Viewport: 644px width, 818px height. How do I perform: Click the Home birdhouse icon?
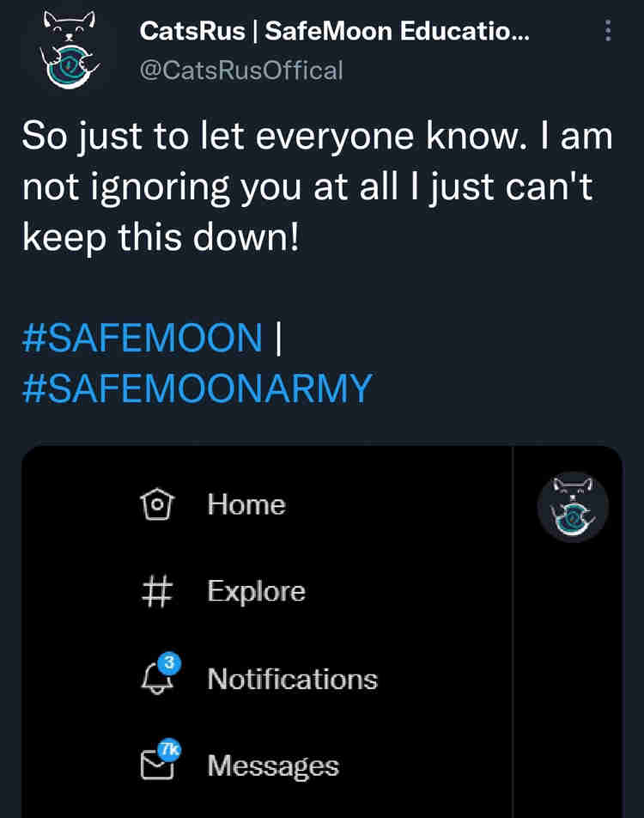pyautogui.click(x=156, y=504)
